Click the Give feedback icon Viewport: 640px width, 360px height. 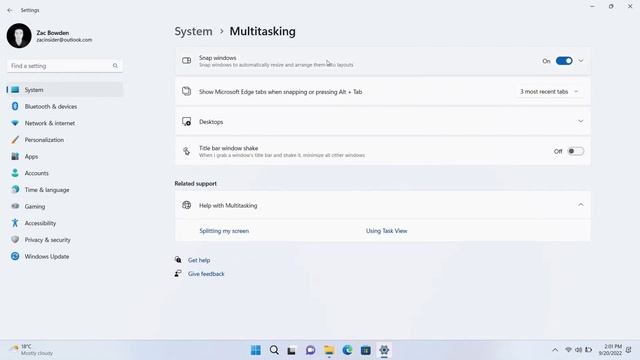(x=178, y=273)
